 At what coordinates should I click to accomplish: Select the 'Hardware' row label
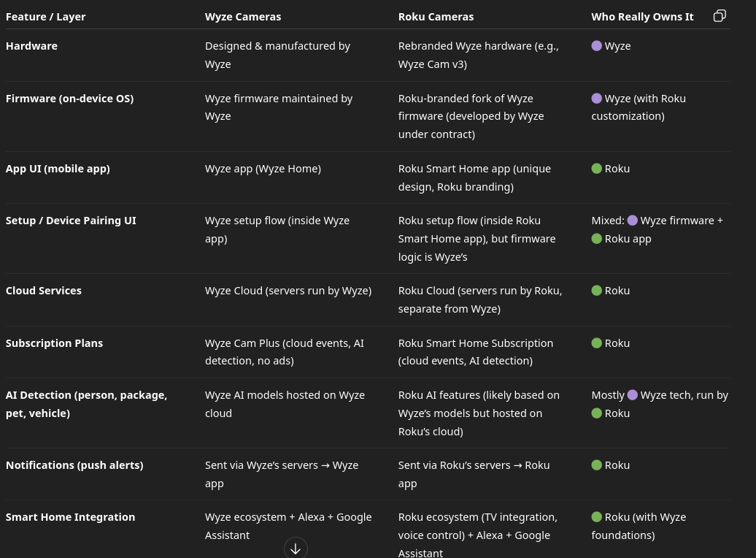coord(31,46)
